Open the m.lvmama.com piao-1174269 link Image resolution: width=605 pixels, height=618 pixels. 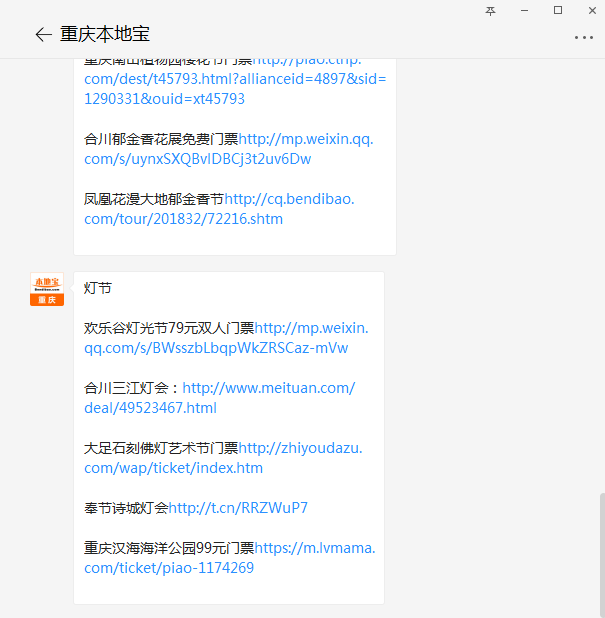point(230,558)
